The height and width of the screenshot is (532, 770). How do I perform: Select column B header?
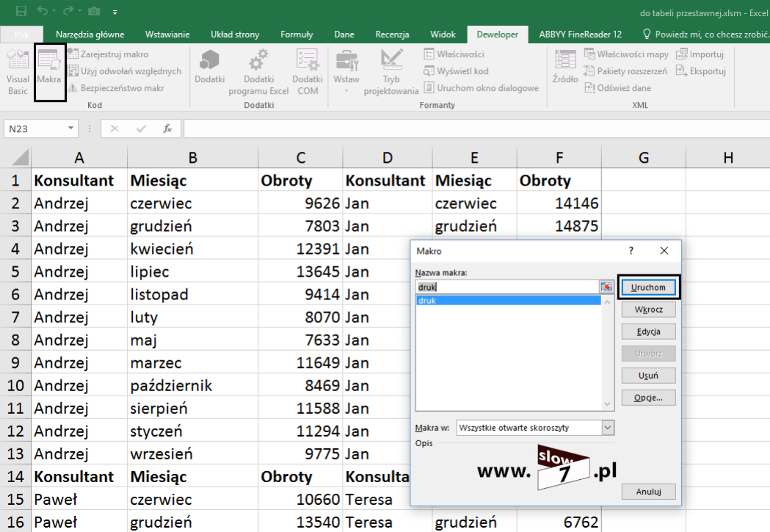click(x=192, y=158)
